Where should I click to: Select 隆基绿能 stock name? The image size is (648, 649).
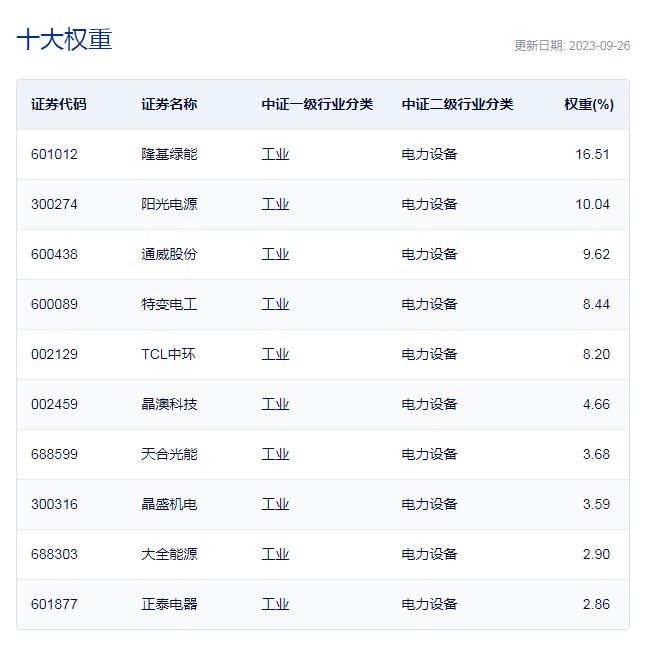169,154
